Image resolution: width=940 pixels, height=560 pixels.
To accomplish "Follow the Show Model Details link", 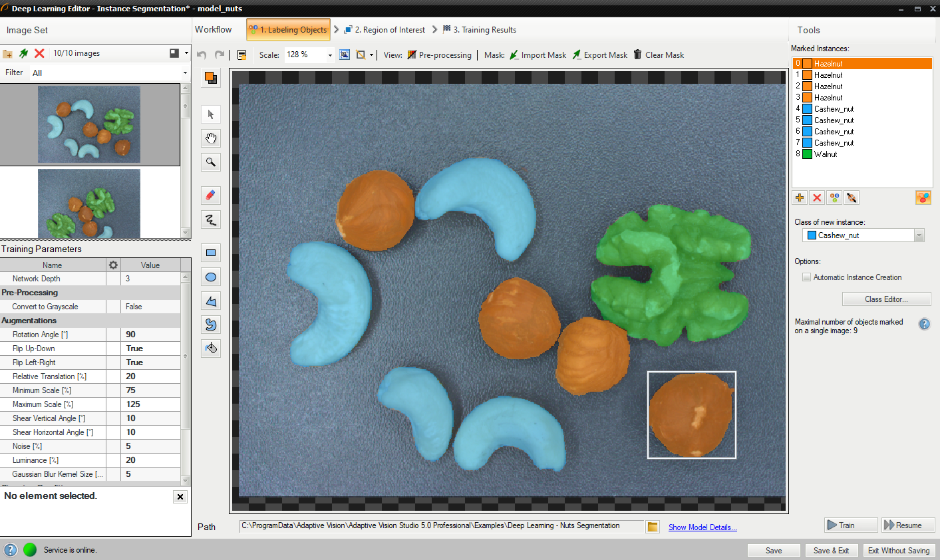I will pos(702,527).
